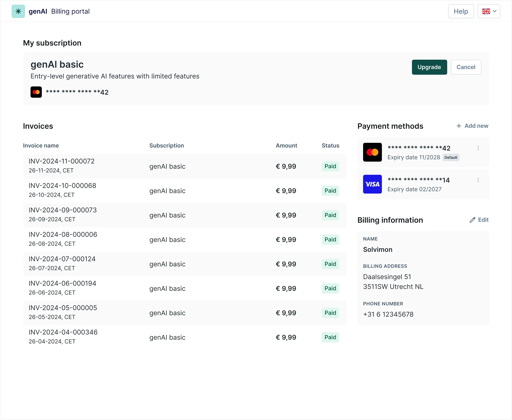Viewport: 512px width, 420px height.
Task: Click the plus icon to add payment method
Action: [458, 126]
